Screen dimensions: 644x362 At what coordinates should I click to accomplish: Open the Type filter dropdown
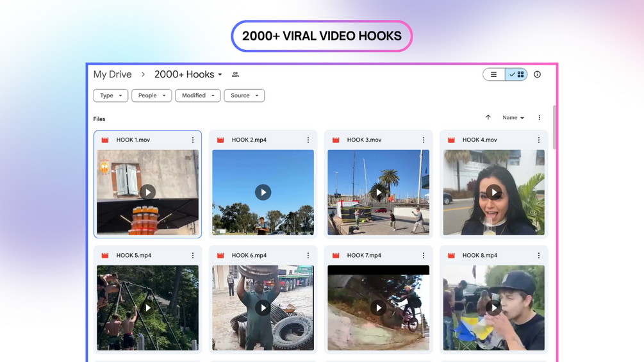point(110,95)
